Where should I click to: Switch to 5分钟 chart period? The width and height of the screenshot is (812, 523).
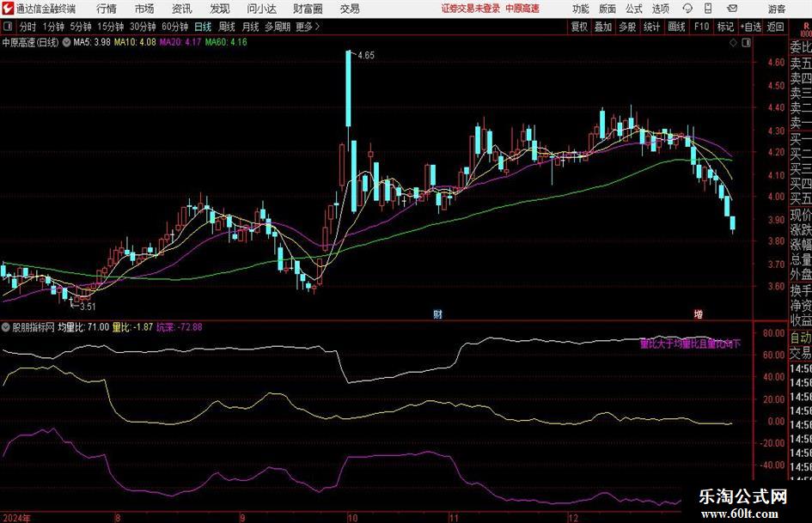[81, 27]
